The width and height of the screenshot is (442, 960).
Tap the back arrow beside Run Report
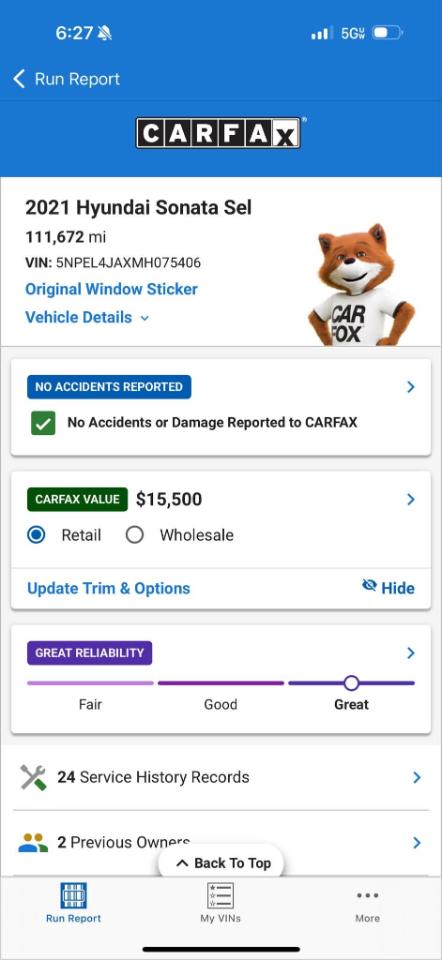pyautogui.click(x=19, y=78)
